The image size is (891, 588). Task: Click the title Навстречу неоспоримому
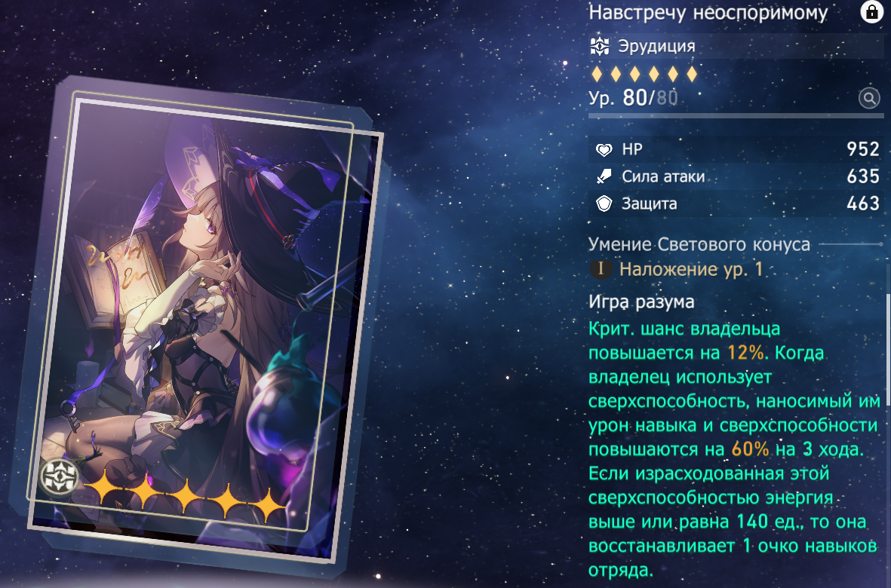pyautogui.click(x=708, y=13)
